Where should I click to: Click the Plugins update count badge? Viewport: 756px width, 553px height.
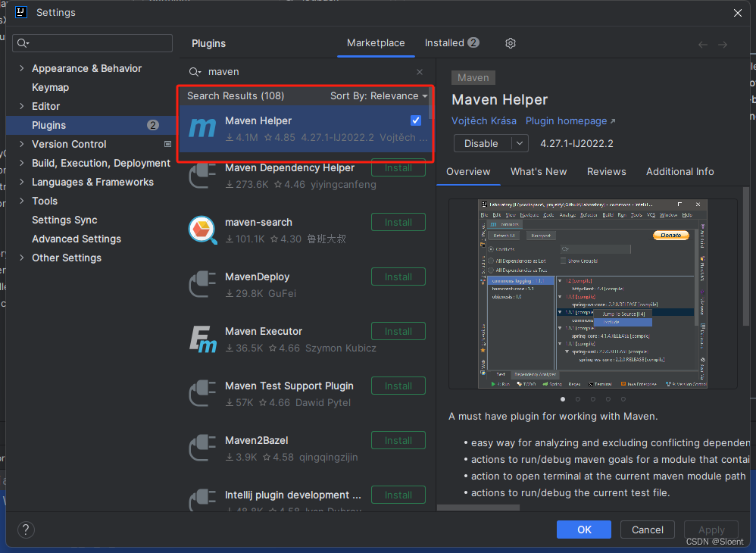coord(153,125)
